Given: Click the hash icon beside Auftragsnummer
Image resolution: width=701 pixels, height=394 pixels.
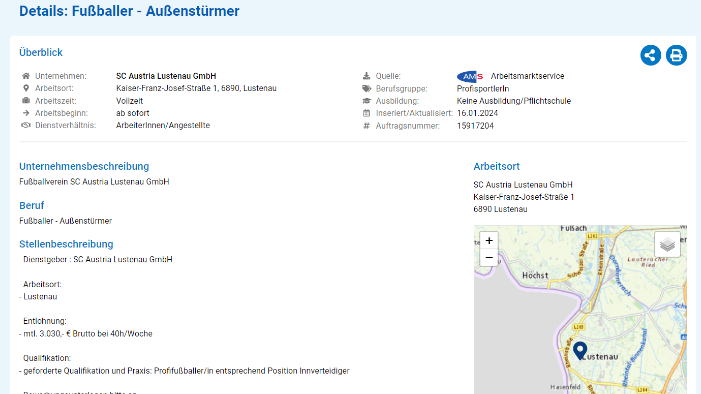Looking at the screenshot, I should pos(367,126).
